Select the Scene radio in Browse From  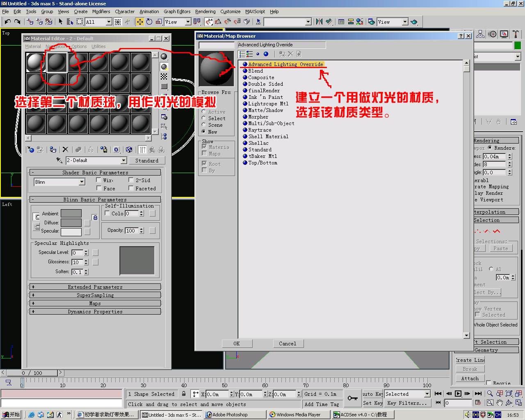pos(203,125)
